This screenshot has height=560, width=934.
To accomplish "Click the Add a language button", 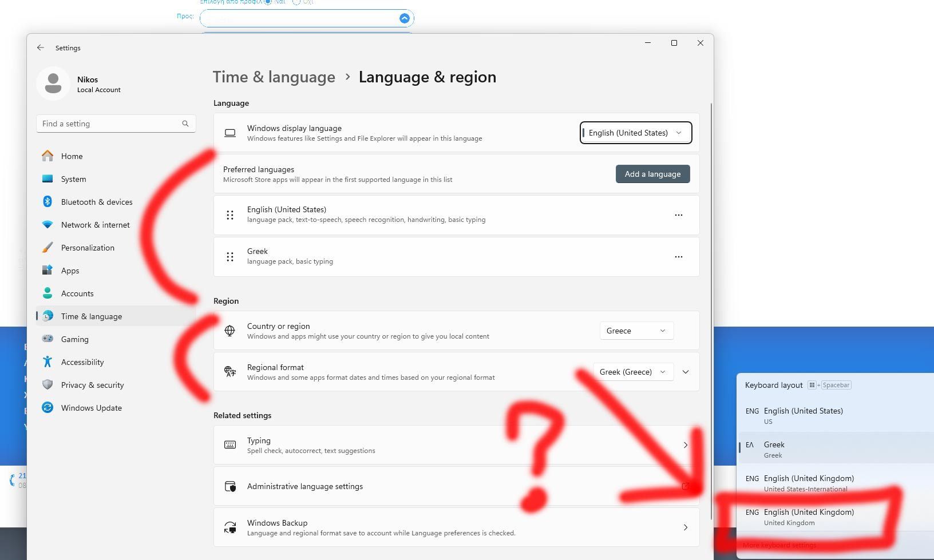I will click(x=652, y=174).
